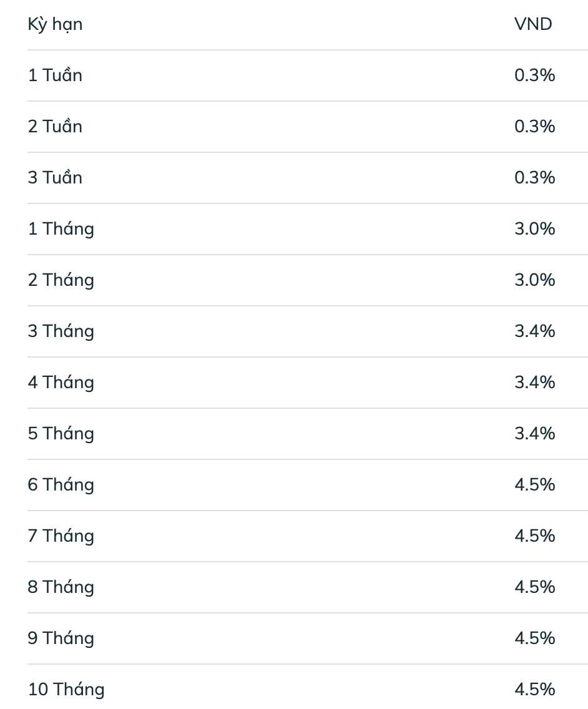Click the 4.5% rate for 10 Tháng
The height and width of the screenshot is (709, 588).
point(534,690)
